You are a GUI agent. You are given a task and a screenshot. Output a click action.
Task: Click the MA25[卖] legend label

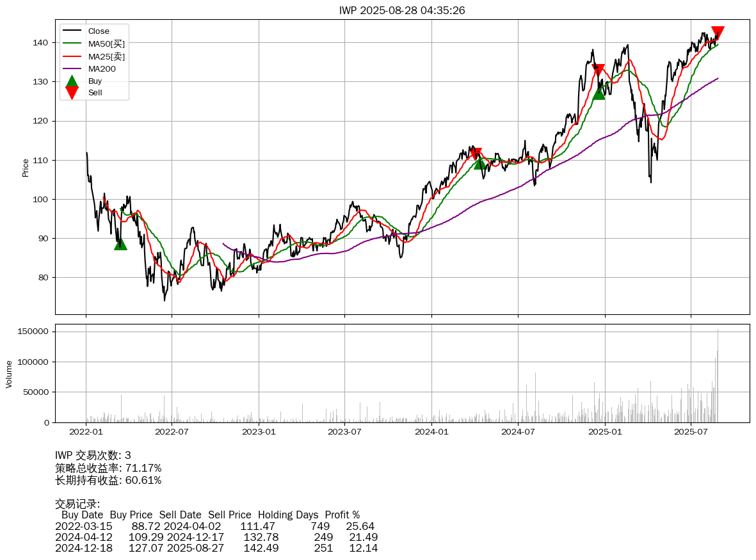tap(106, 56)
